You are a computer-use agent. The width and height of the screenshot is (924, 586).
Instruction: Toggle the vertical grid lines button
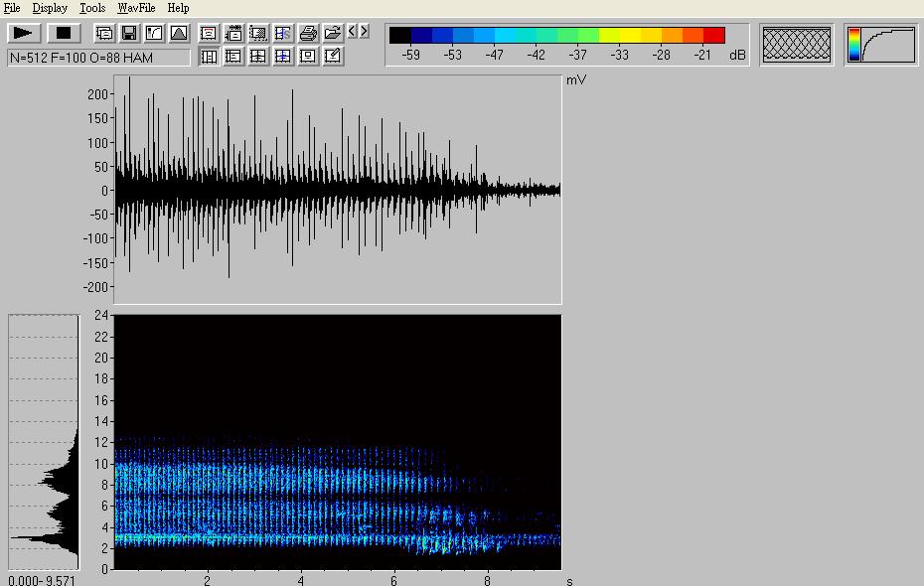click(209, 57)
